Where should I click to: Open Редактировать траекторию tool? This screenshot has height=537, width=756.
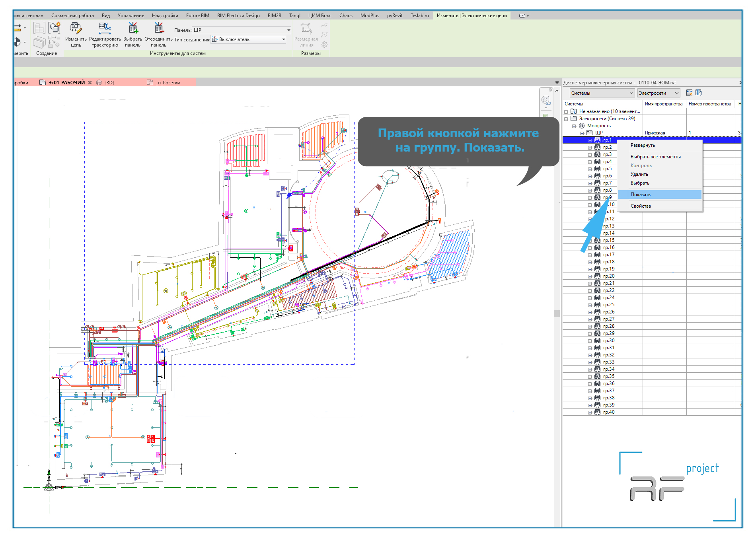105,35
